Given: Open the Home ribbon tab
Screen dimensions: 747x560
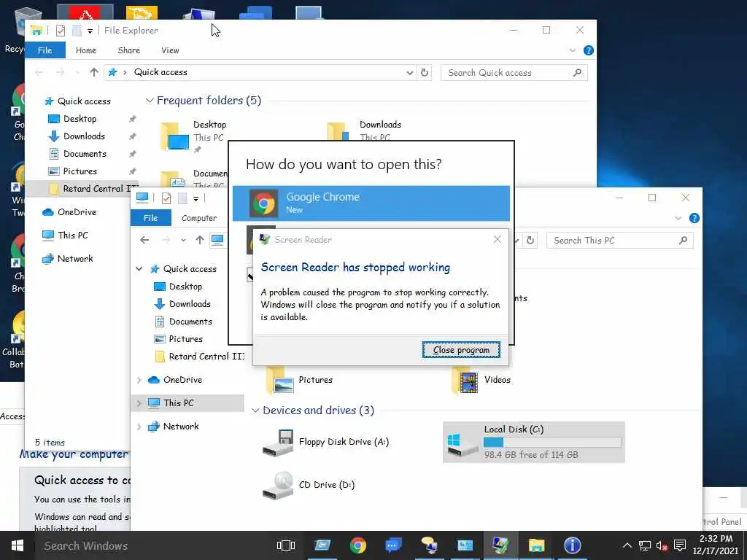Looking at the screenshot, I should (86, 50).
